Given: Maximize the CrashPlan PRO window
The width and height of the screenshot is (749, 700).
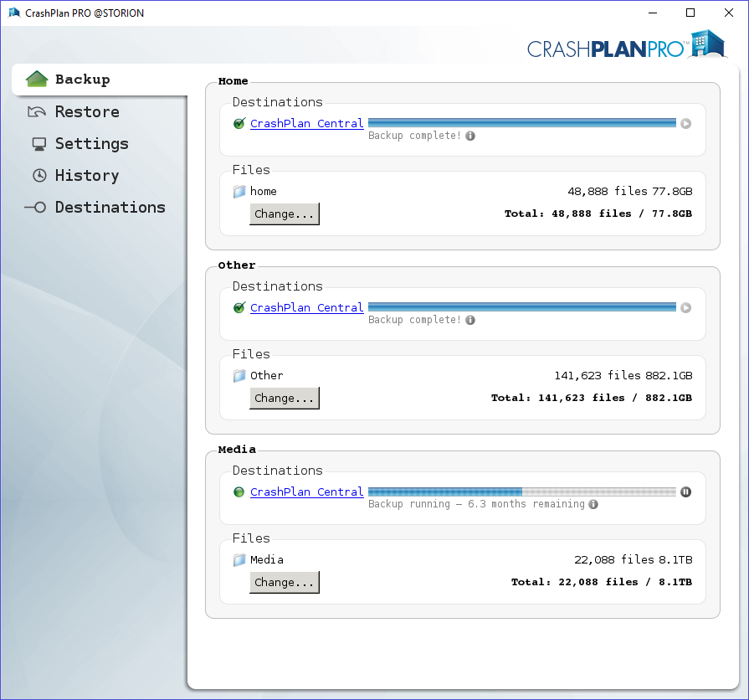Looking at the screenshot, I should tap(690, 13).
